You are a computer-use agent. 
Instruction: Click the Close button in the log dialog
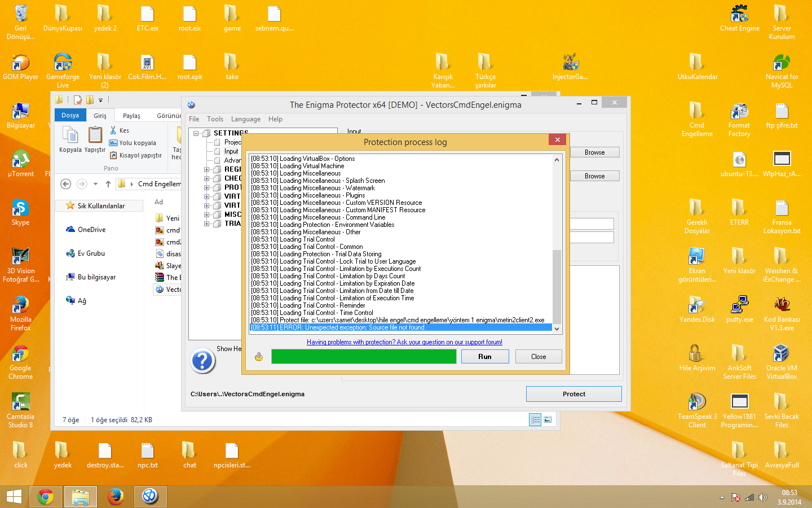tap(539, 357)
